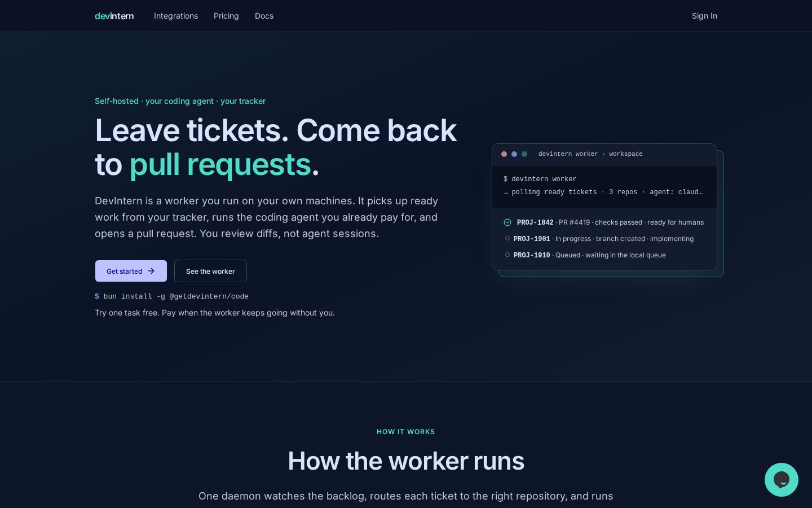
Task: Click the 'devintern worker · workspace' title
Action: tap(590, 154)
